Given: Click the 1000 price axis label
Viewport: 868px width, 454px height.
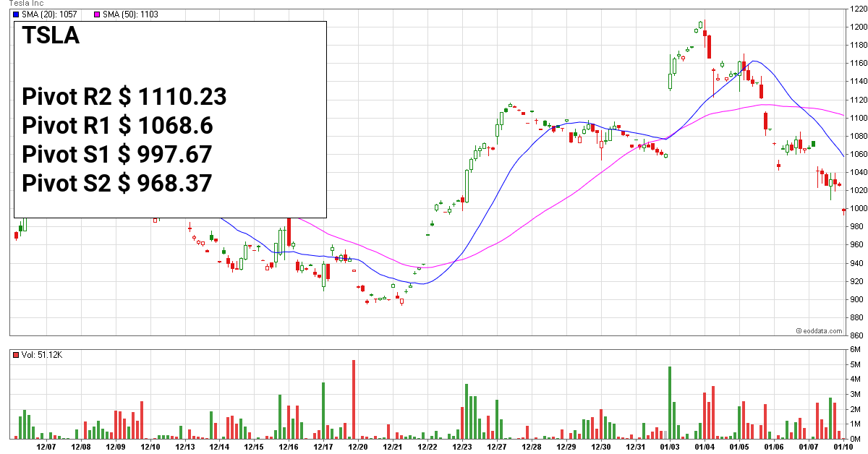Looking at the screenshot, I should 859,208.
